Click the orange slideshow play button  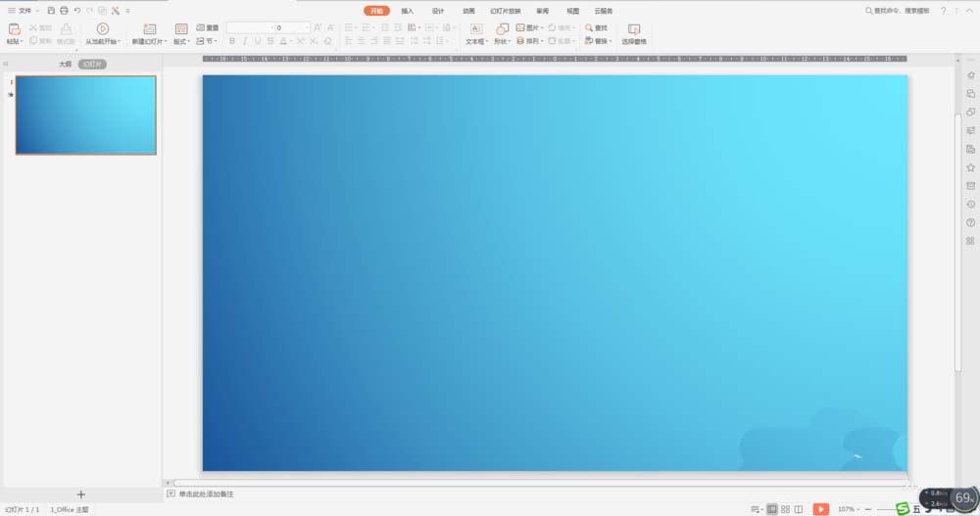820,509
